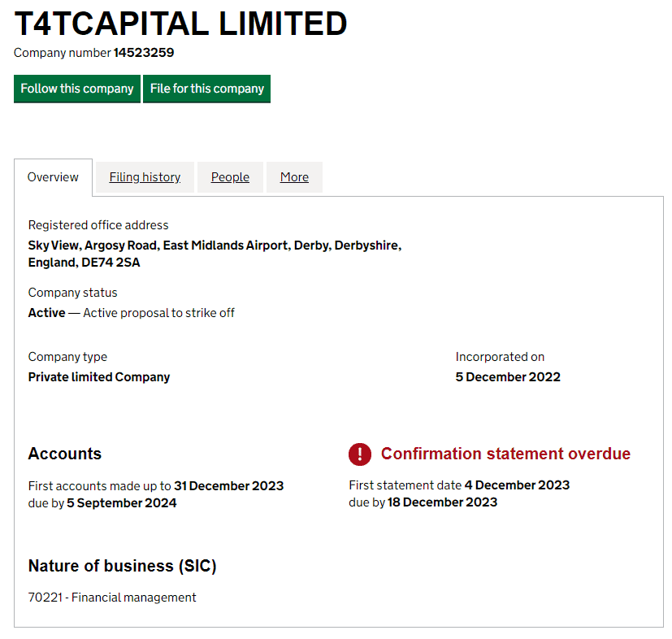The height and width of the screenshot is (639, 672).
Task: Click the Accounts section heading
Action: (64, 454)
